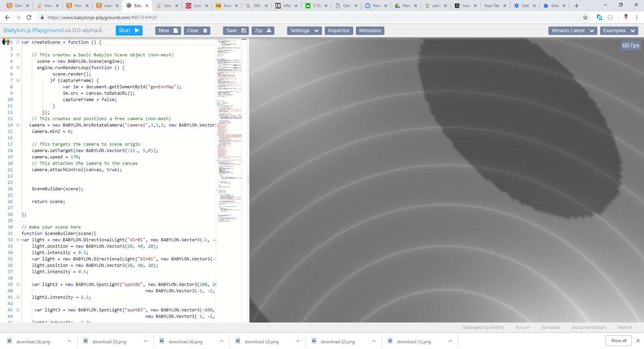Image resolution: width=644 pixels, height=349 pixels.
Task: Collapse the fold at line 14
Action: click(18, 125)
